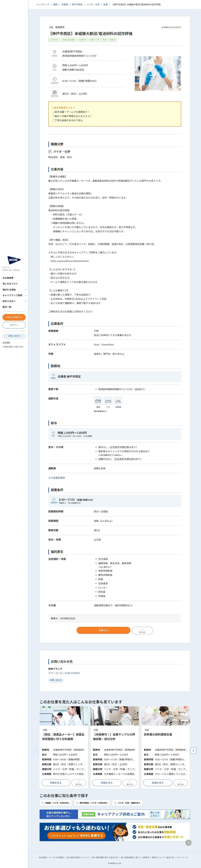Click the lab worker photo
The width and height of the screenshot is (201, 868).
pos(158,73)
